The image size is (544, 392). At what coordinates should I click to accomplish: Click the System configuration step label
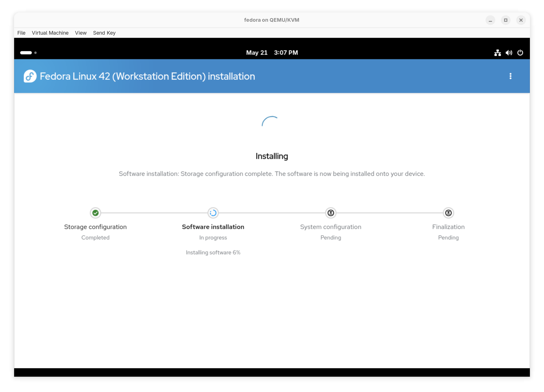pyautogui.click(x=331, y=227)
